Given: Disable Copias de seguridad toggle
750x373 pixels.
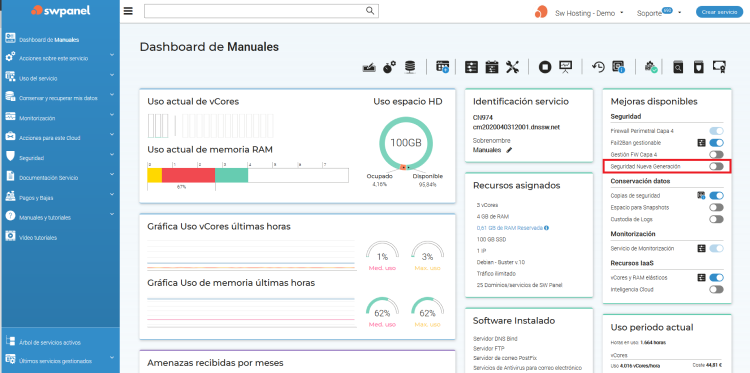Looking at the screenshot, I should point(716,196).
